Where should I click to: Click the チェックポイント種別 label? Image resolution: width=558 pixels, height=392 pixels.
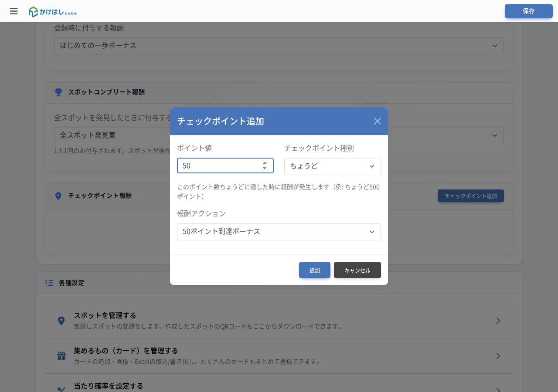point(319,148)
